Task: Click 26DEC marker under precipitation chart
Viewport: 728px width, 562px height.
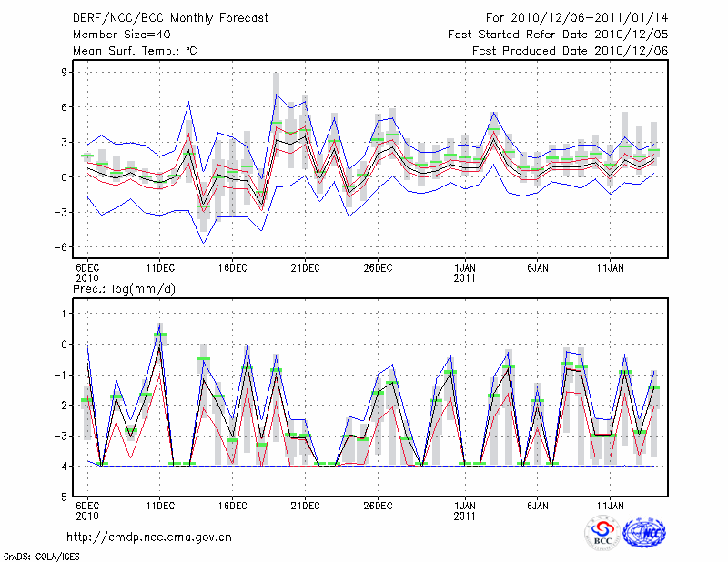Action: coord(378,505)
